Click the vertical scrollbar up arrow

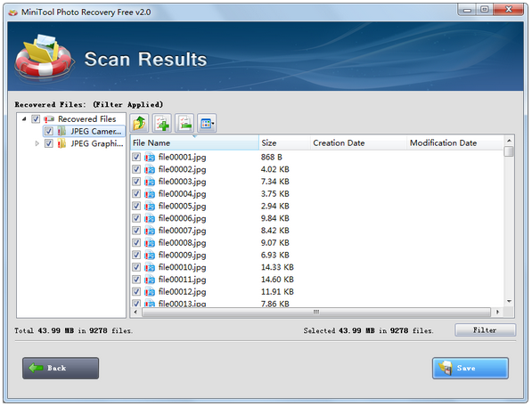click(509, 141)
